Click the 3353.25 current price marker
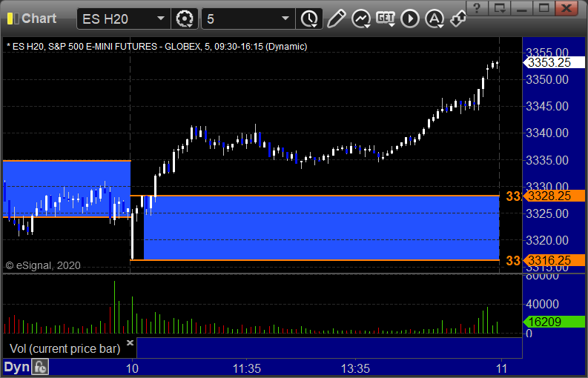The image size is (588, 378). (554, 62)
